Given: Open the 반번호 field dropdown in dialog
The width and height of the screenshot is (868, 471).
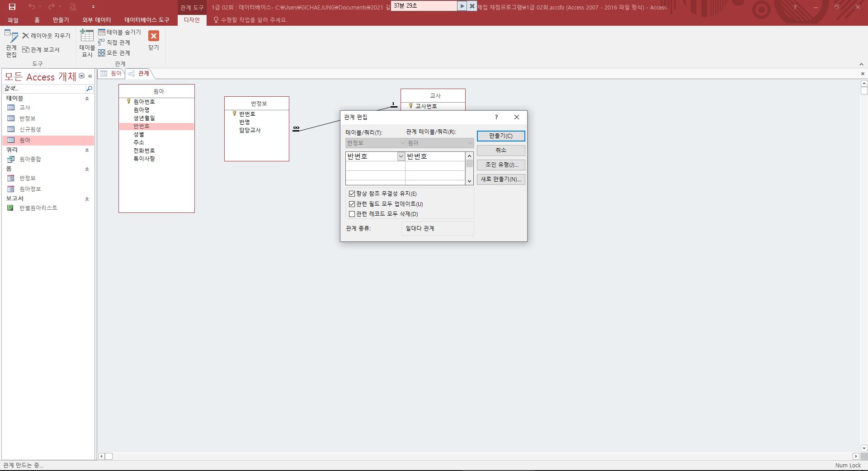Looking at the screenshot, I should [x=401, y=156].
